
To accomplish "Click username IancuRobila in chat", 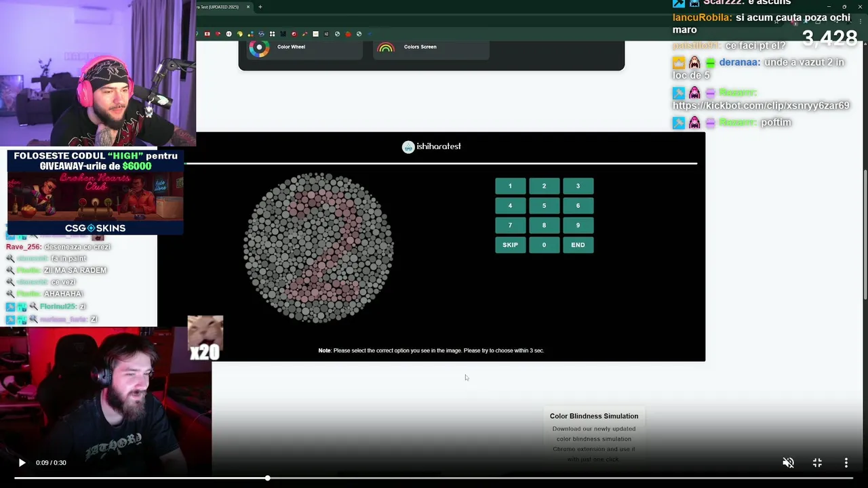I will 702,18.
